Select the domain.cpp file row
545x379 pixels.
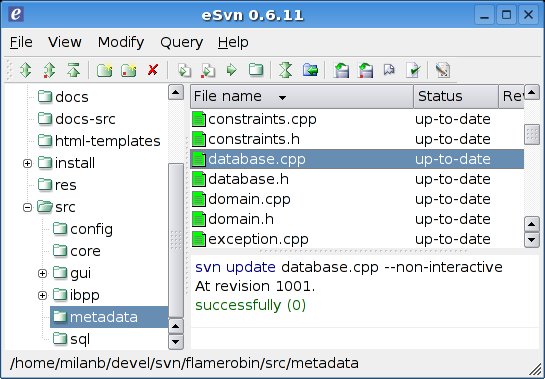357,199
